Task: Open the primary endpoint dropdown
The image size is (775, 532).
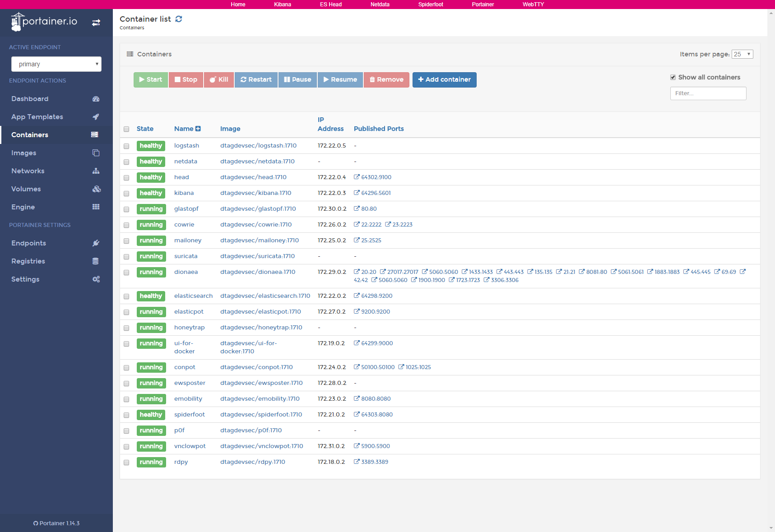Action: pyautogui.click(x=56, y=64)
